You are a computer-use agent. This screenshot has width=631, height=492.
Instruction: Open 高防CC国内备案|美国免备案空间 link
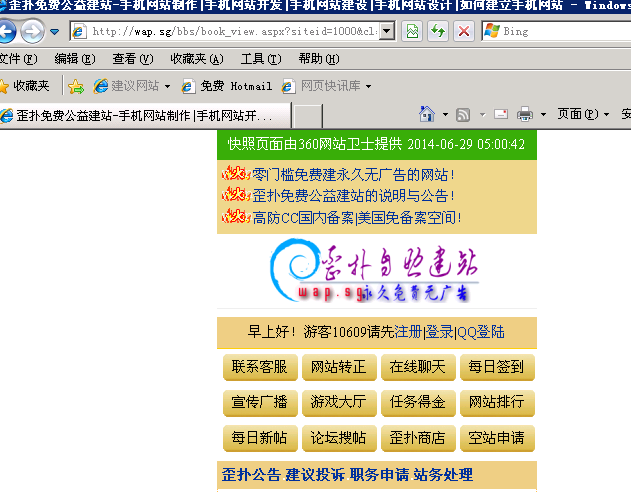click(357, 218)
